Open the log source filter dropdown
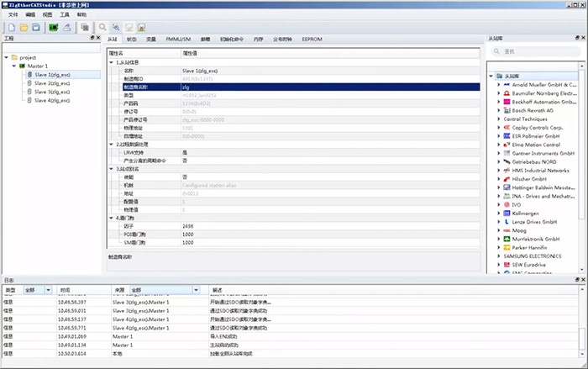The image size is (588, 369). tap(196, 290)
